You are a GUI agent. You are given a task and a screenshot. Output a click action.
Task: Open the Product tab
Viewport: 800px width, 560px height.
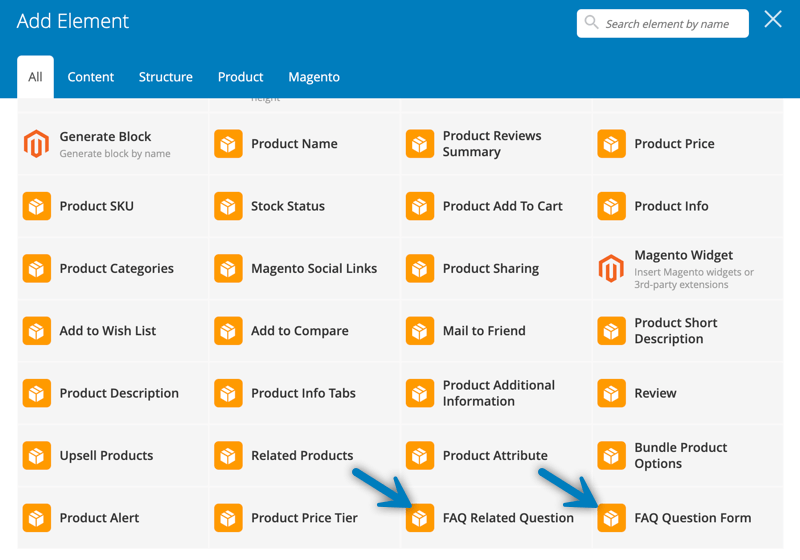click(240, 77)
